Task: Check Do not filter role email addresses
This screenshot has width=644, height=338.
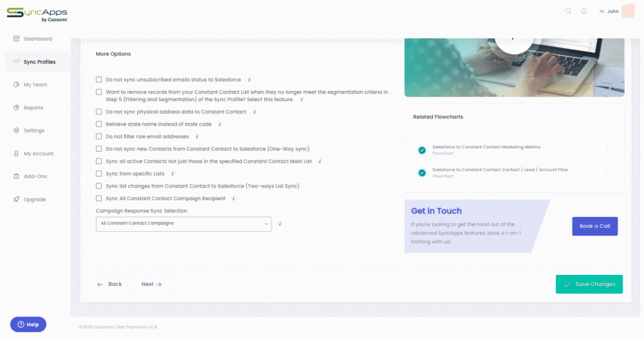Action: pos(99,136)
